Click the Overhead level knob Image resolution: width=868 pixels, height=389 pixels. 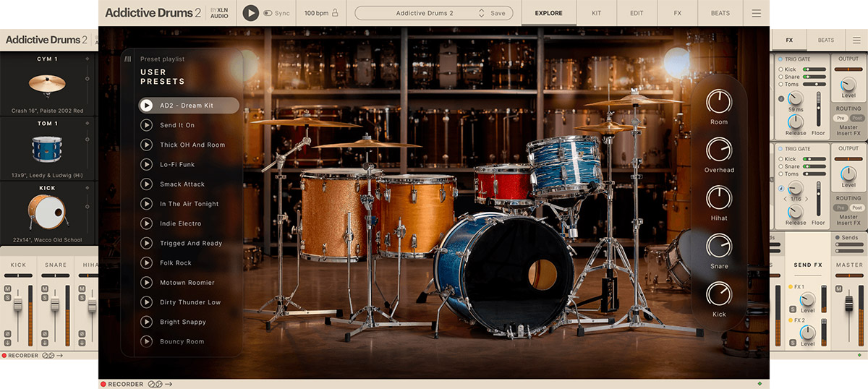click(x=718, y=150)
